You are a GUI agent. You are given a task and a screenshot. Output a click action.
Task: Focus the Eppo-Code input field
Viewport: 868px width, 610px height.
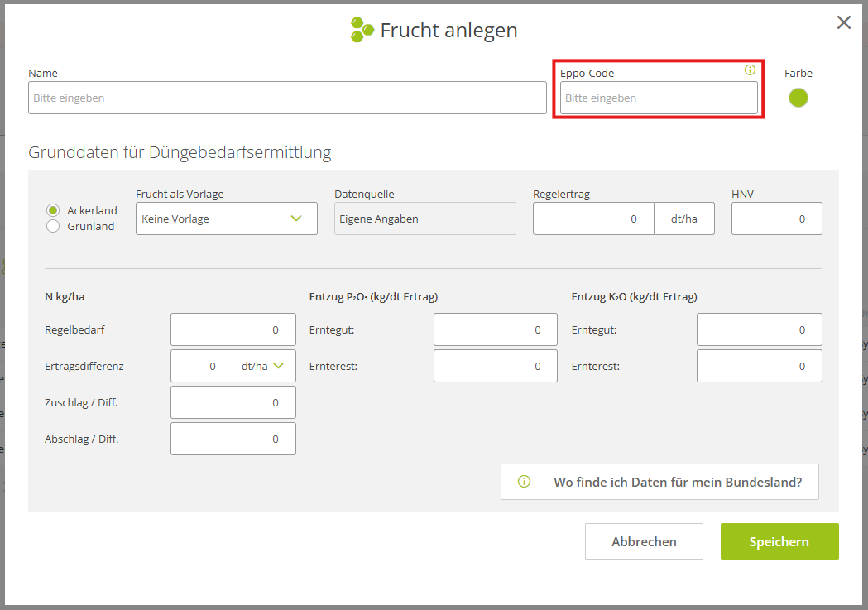click(658, 98)
